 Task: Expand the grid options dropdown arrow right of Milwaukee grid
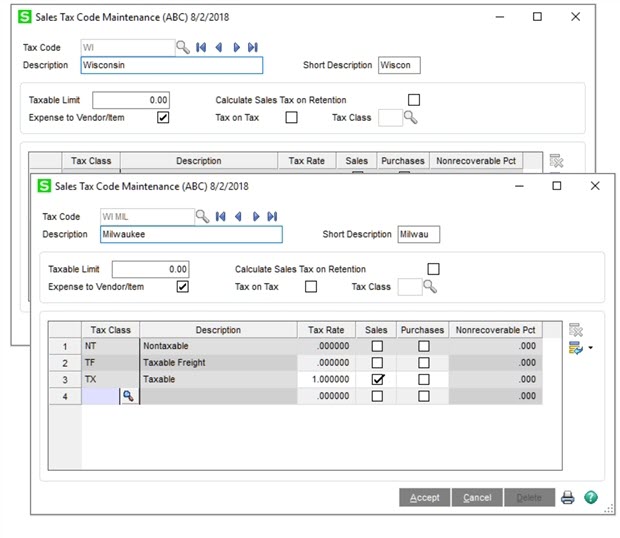590,349
